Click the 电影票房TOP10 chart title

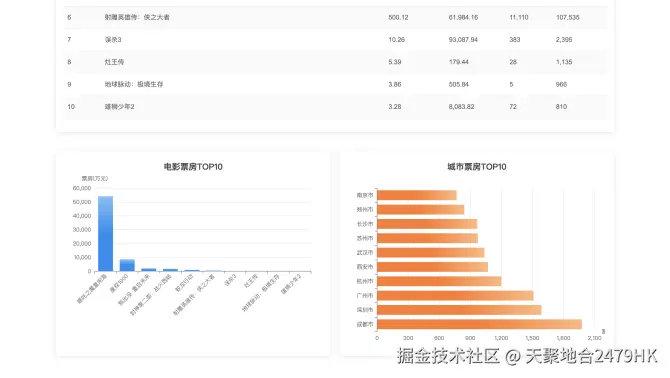click(193, 167)
